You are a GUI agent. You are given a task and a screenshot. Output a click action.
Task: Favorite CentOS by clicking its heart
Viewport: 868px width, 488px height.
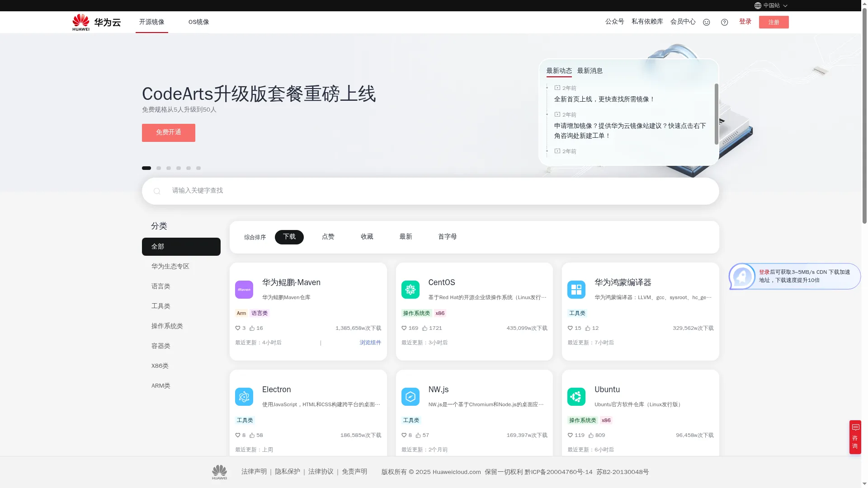404,328
